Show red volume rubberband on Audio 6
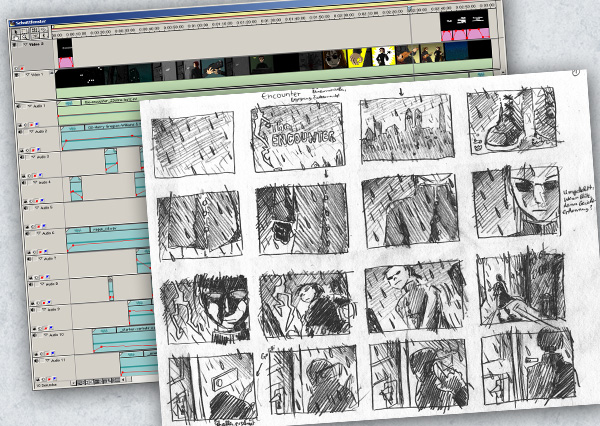 pyautogui.click(x=41, y=252)
